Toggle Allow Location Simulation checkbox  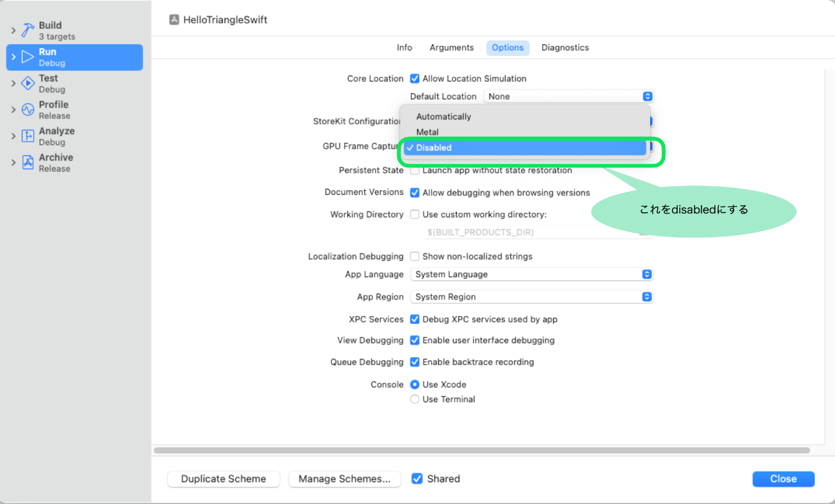(x=415, y=78)
